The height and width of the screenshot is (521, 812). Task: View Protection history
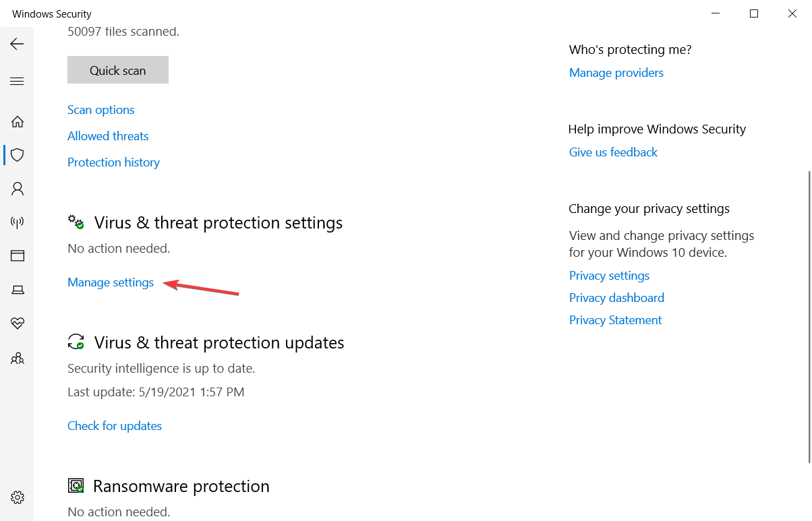[x=113, y=162]
